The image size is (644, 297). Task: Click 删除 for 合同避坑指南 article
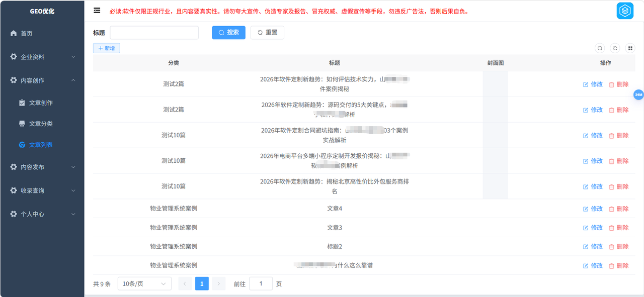point(619,136)
